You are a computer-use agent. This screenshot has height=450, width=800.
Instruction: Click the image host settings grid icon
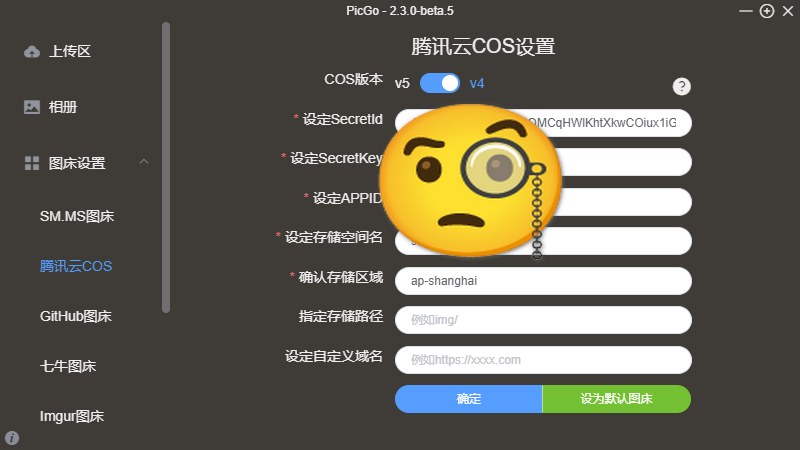[32, 163]
